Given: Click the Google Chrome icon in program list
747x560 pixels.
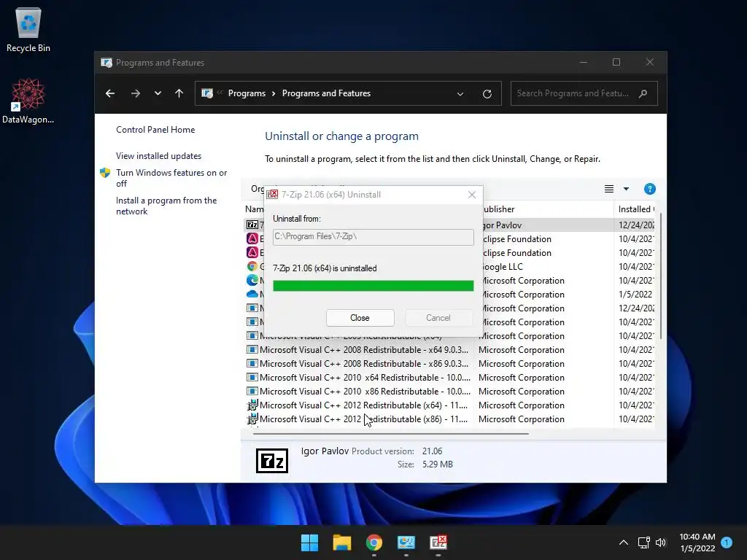Looking at the screenshot, I should coord(252,266).
